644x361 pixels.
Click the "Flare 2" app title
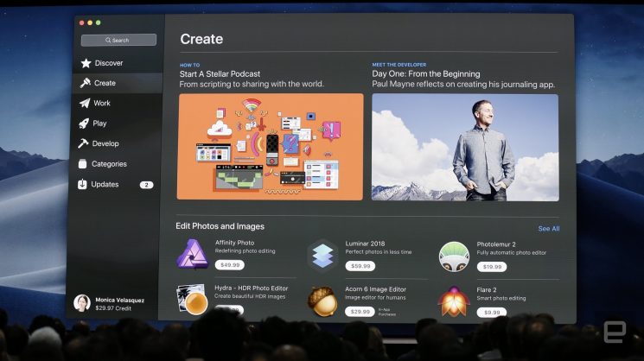[487, 290]
